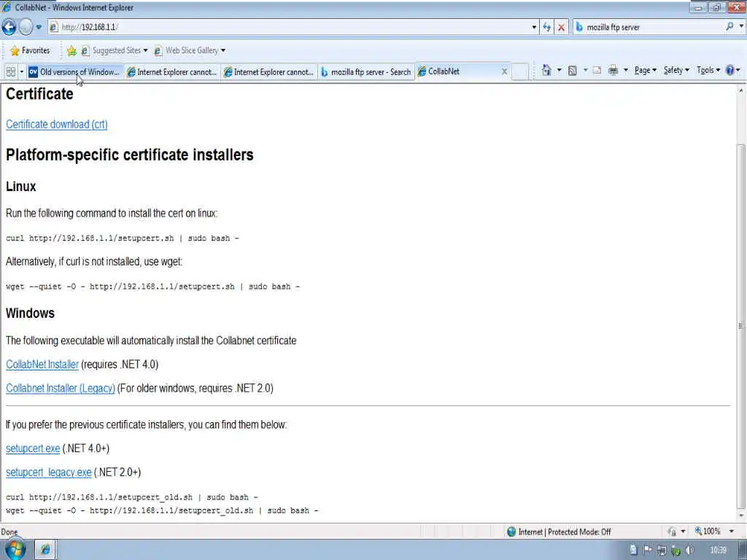Click the vertical scrollbar thumb

coord(741,326)
